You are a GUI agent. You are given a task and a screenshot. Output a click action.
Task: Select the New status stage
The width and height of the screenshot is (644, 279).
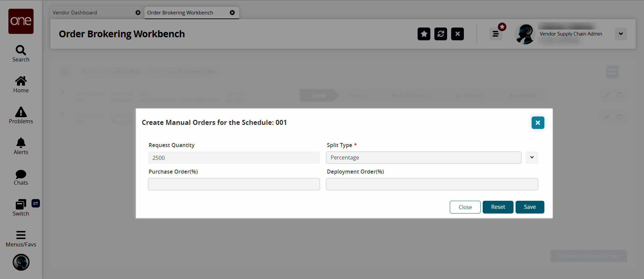319,96
